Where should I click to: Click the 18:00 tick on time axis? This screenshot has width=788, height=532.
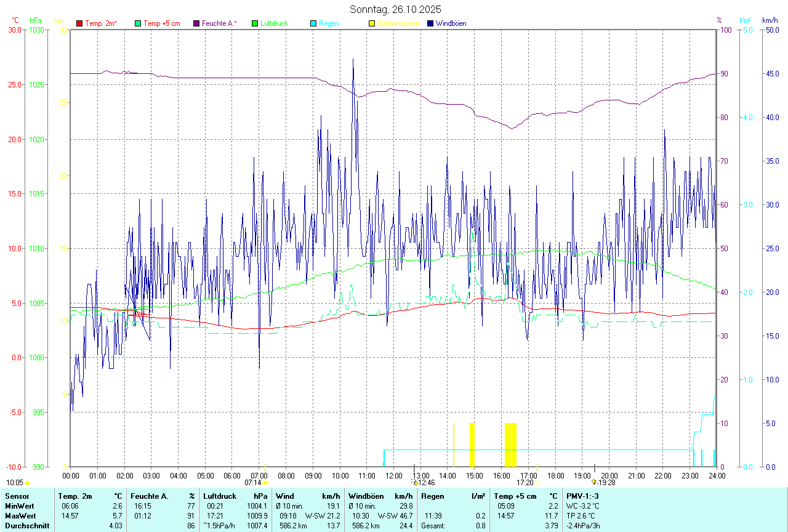pos(555,475)
